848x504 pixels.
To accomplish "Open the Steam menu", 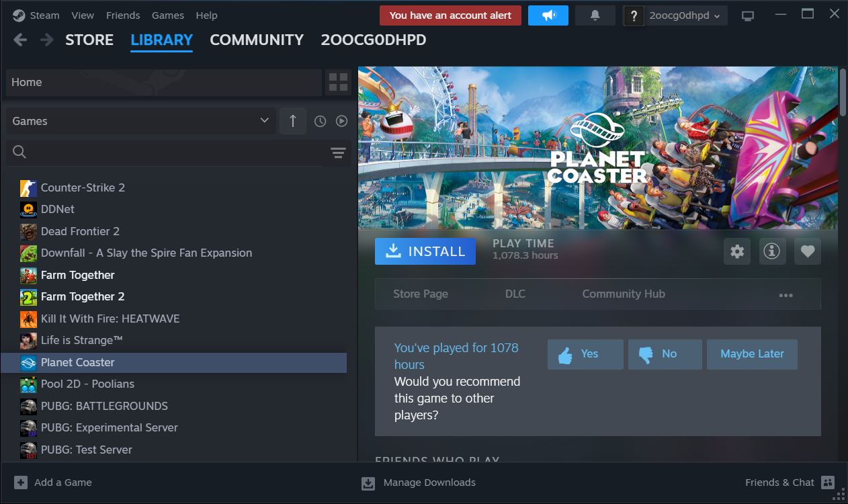I will coord(45,15).
